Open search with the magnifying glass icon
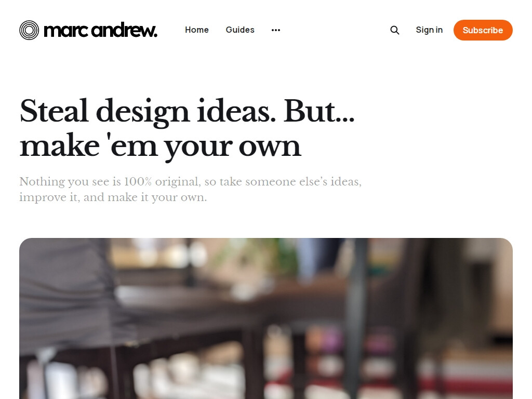The width and height of the screenshot is (532, 399). [395, 30]
